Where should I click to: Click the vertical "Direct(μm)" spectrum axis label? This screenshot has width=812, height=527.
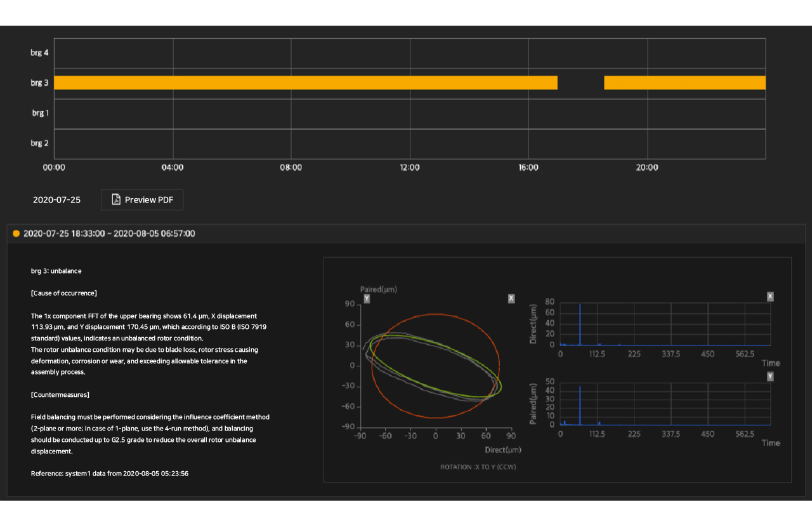coord(534,324)
